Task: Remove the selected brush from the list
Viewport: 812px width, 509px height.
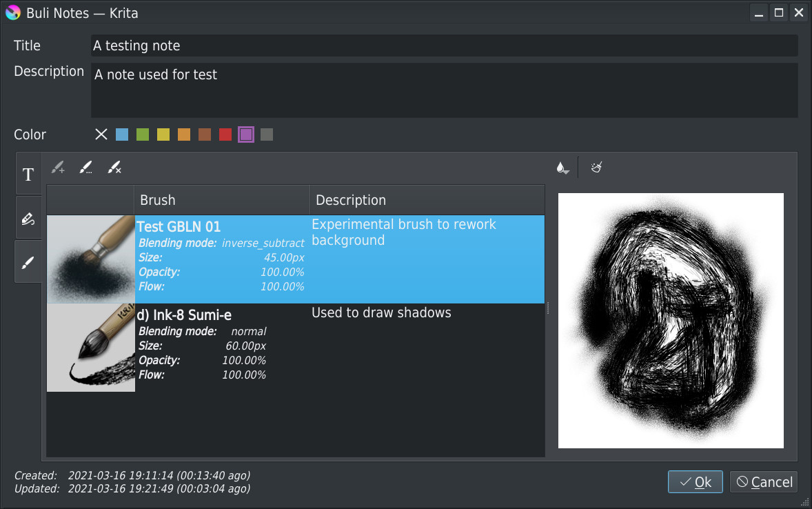Action: click(x=114, y=168)
